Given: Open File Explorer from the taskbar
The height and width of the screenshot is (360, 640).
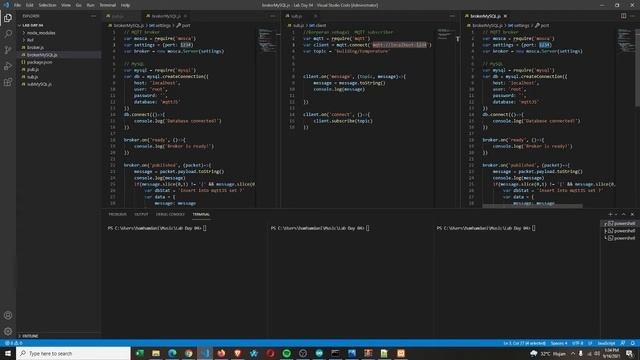Looking at the screenshot, I should (156, 353).
